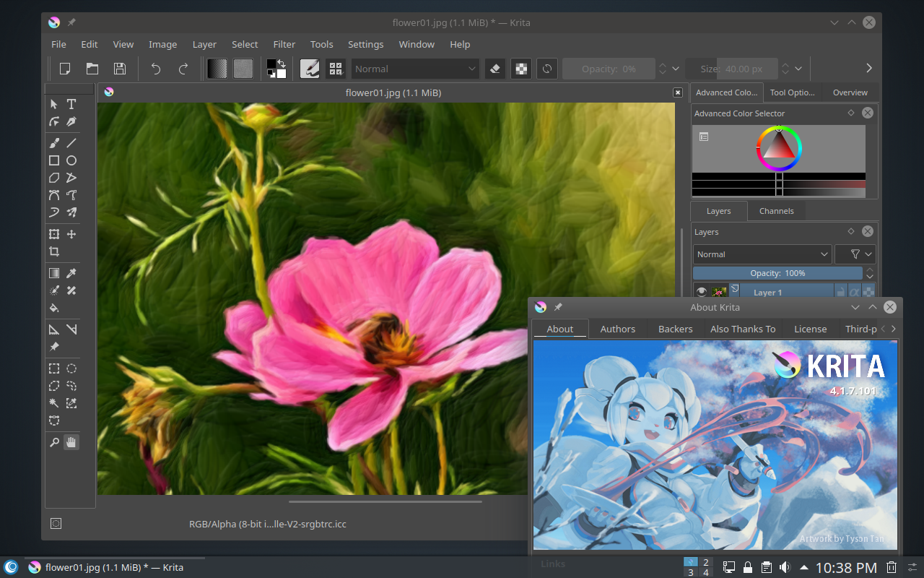Pick the Fill bucket tool
924x578 pixels.
54,308
